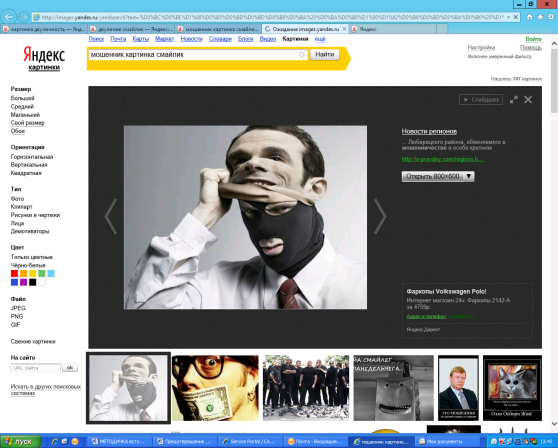
Task: Pick the green color swatch
Action: coord(42,273)
